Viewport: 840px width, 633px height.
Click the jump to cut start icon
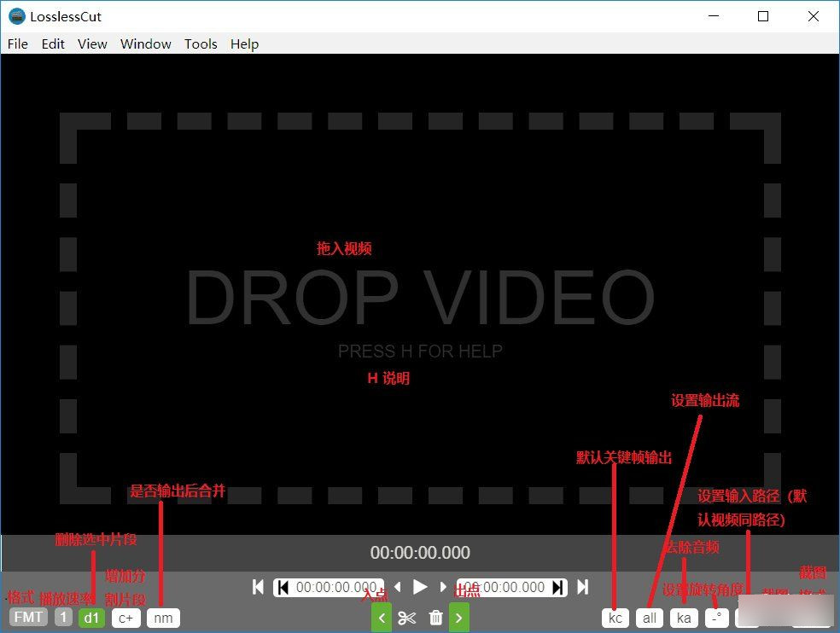tap(283, 588)
